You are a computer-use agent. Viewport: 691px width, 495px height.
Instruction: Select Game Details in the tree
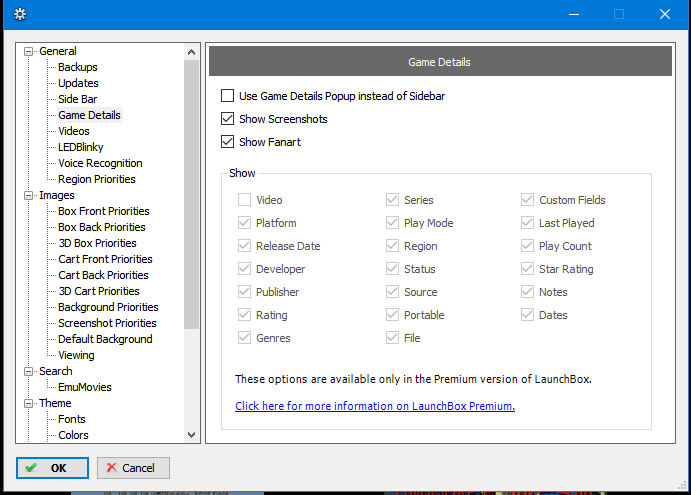click(89, 115)
